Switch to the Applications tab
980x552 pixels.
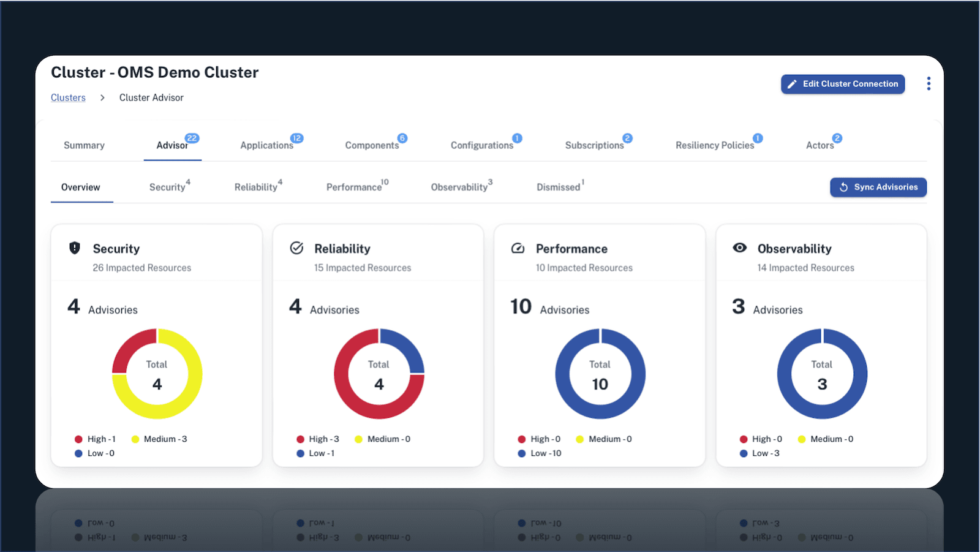(x=266, y=145)
